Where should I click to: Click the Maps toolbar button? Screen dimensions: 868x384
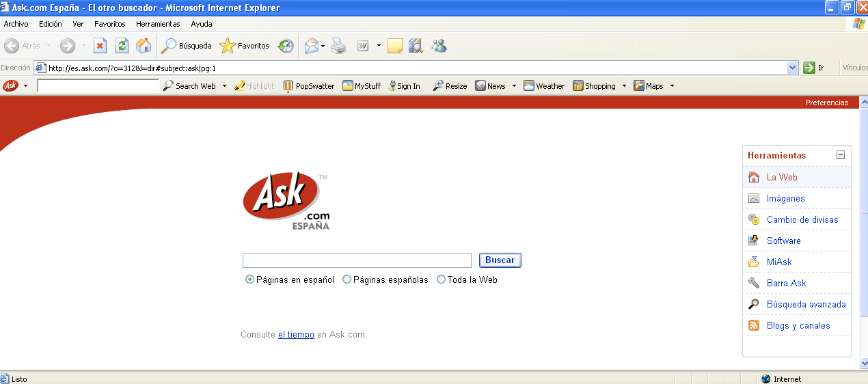[649, 86]
